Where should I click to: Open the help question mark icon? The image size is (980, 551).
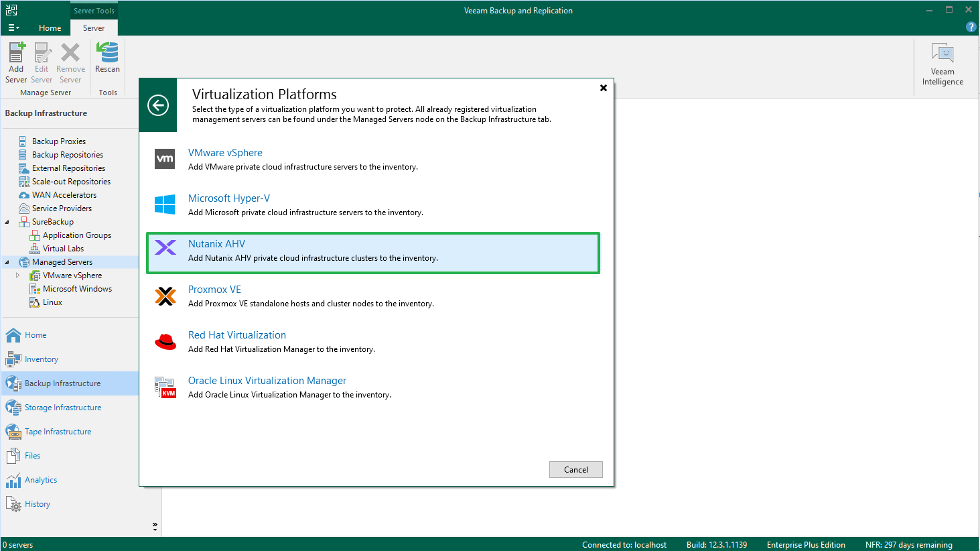[x=971, y=27]
